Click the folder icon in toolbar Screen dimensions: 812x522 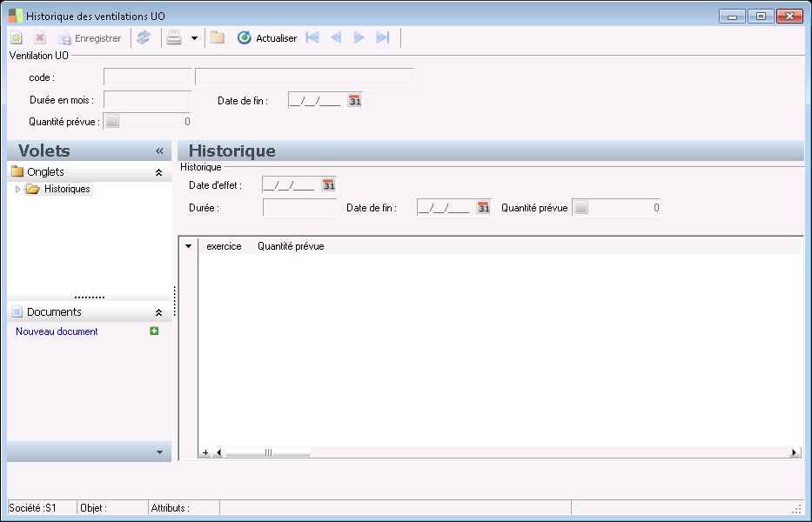tap(218, 38)
